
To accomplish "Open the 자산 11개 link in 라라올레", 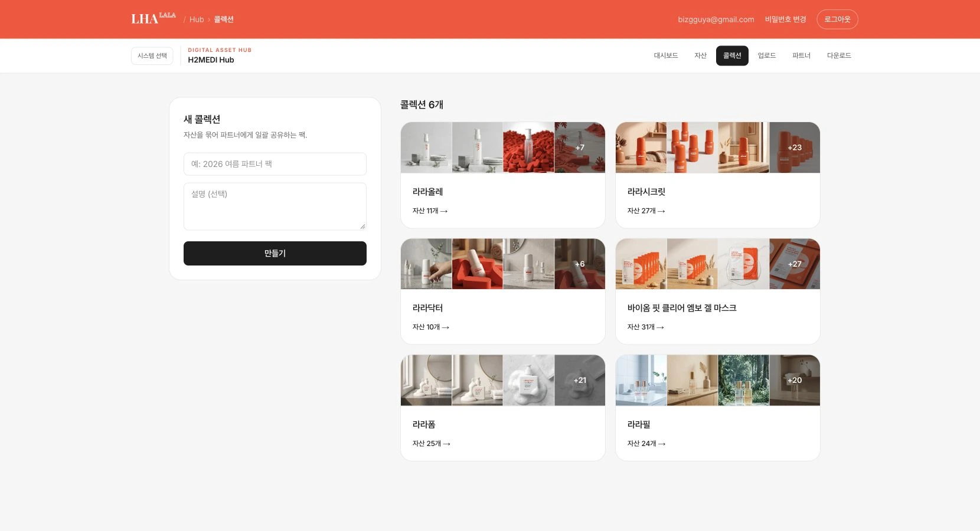I will click(x=430, y=211).
